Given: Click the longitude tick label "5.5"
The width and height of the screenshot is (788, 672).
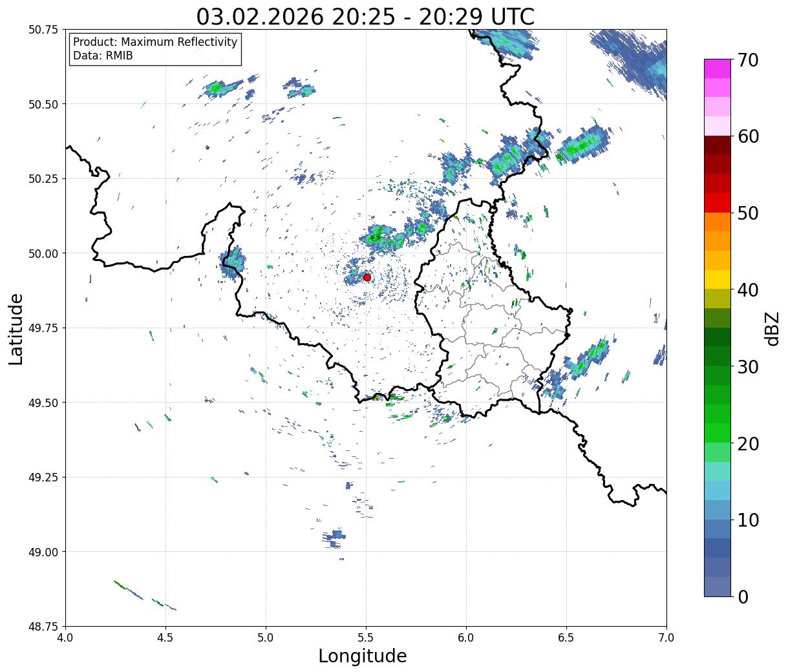Looking at the screenshot, I should 366,638.
